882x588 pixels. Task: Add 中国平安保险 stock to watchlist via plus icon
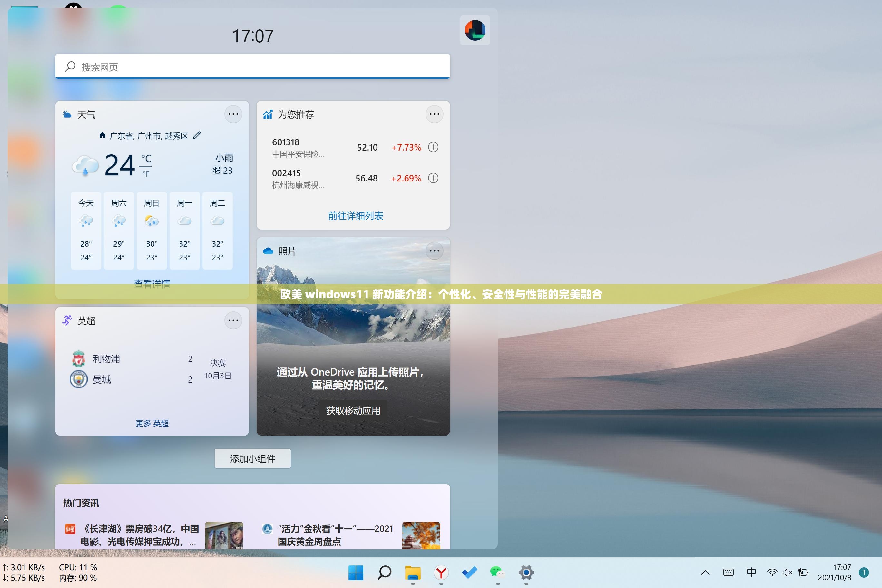pyautogui.click(x=434, y=147)
